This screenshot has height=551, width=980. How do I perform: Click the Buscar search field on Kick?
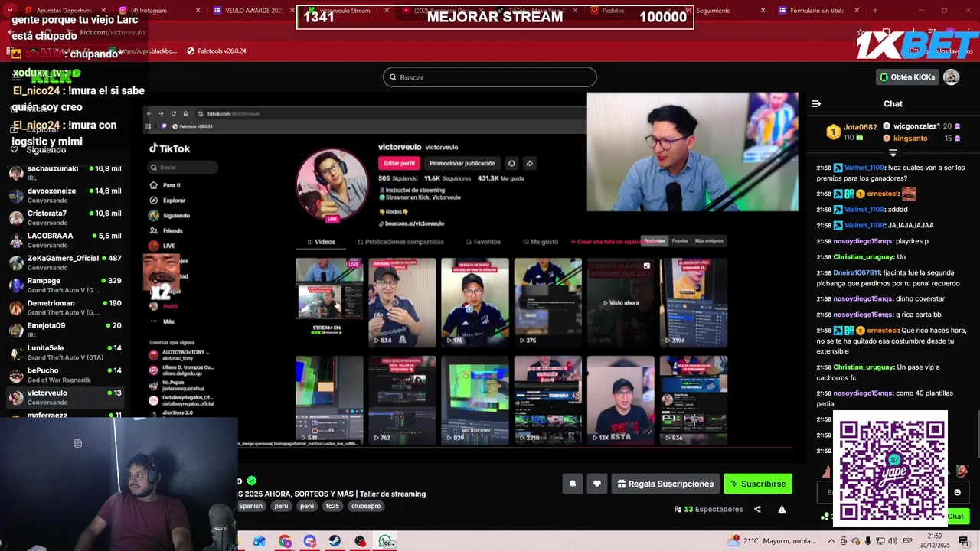(489, 77)
